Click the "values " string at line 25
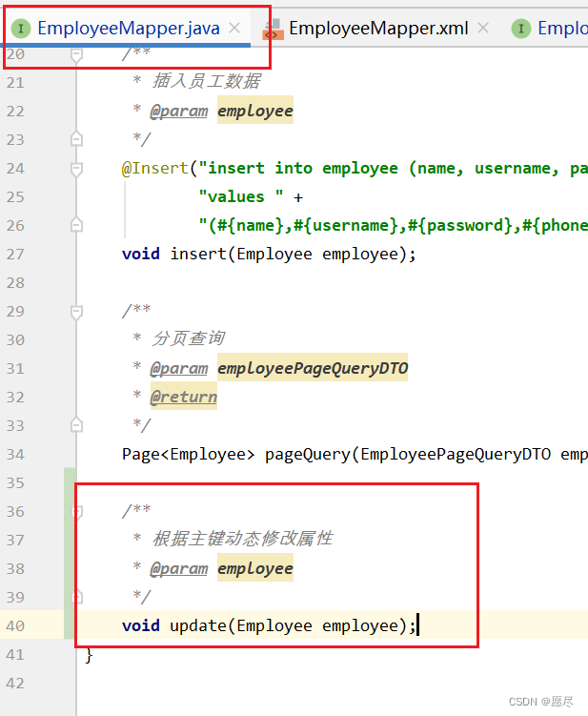Screen dimensions: 588x716 pos(241,196)
